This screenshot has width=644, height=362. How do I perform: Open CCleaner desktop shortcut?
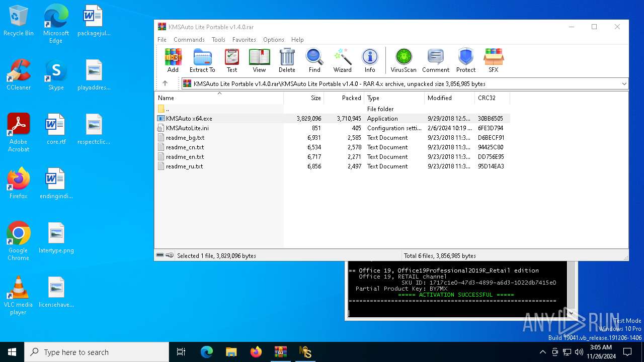(19, 75)
